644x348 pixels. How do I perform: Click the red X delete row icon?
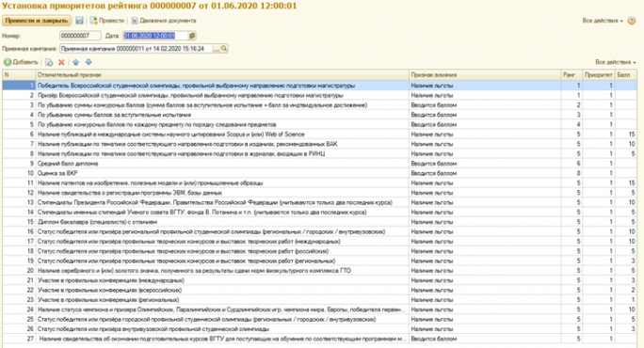[x=61, y=62]
